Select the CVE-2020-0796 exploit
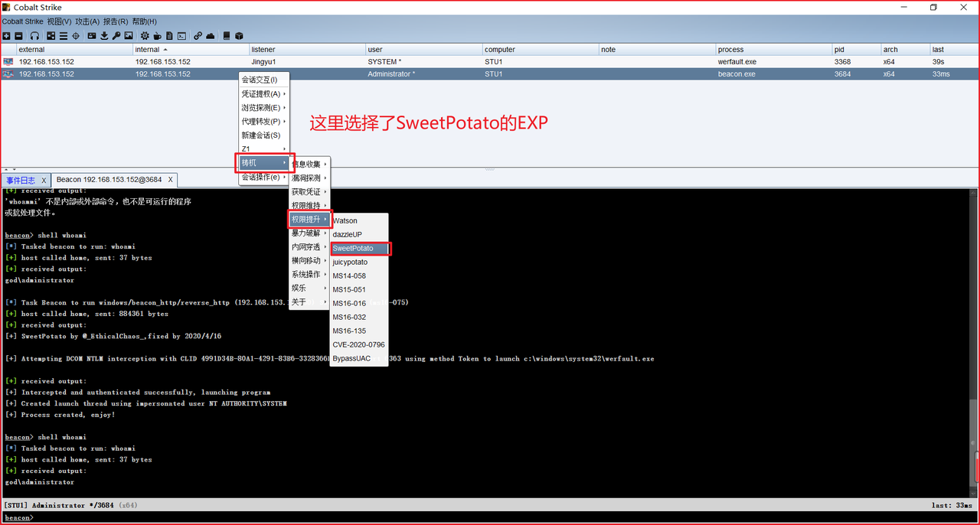The height and width of the screenshot is (525, 980). [359, 344]
